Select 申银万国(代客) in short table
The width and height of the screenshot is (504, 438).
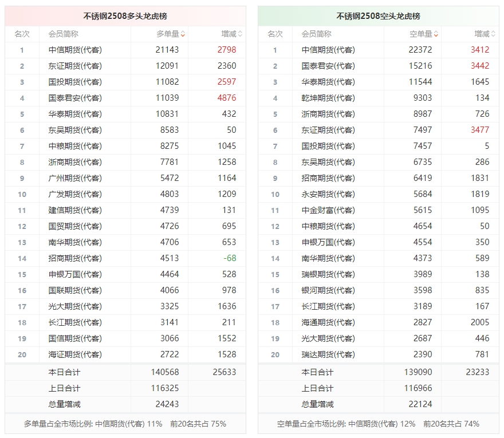tap(328, 242)
